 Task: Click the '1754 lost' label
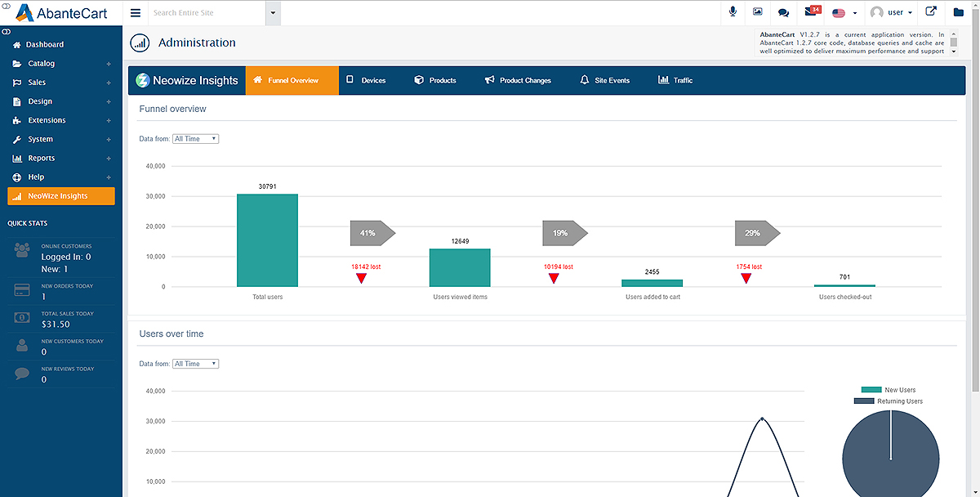click(x=749, y=266)
